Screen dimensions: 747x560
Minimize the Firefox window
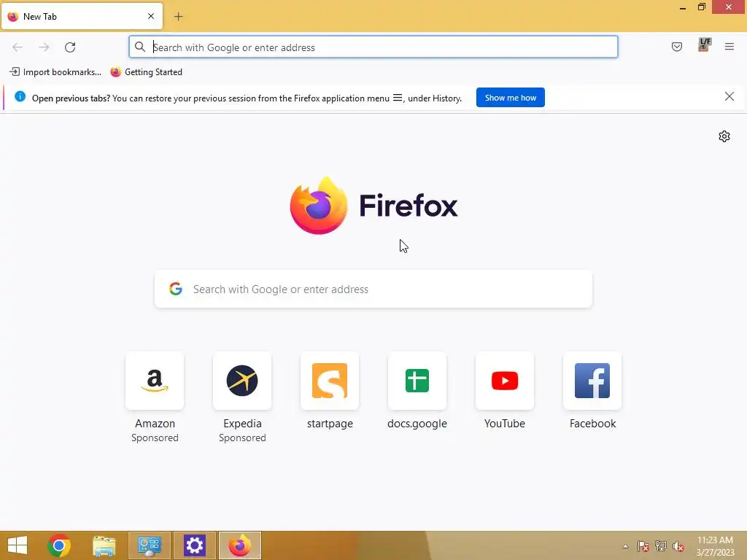click(682, 7)
